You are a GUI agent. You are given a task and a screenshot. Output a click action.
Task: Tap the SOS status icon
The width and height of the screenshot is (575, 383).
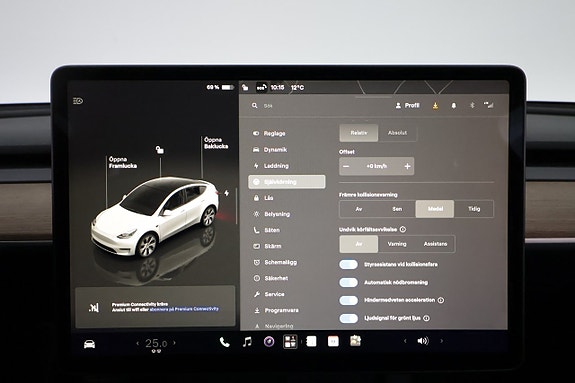[261, 87]
